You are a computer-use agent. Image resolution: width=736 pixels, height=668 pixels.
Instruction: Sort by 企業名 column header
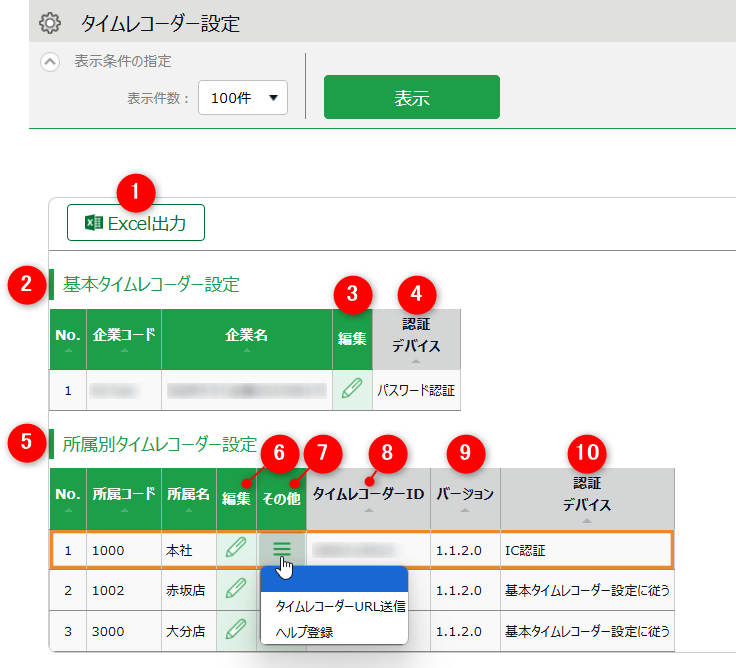(246, 339)
